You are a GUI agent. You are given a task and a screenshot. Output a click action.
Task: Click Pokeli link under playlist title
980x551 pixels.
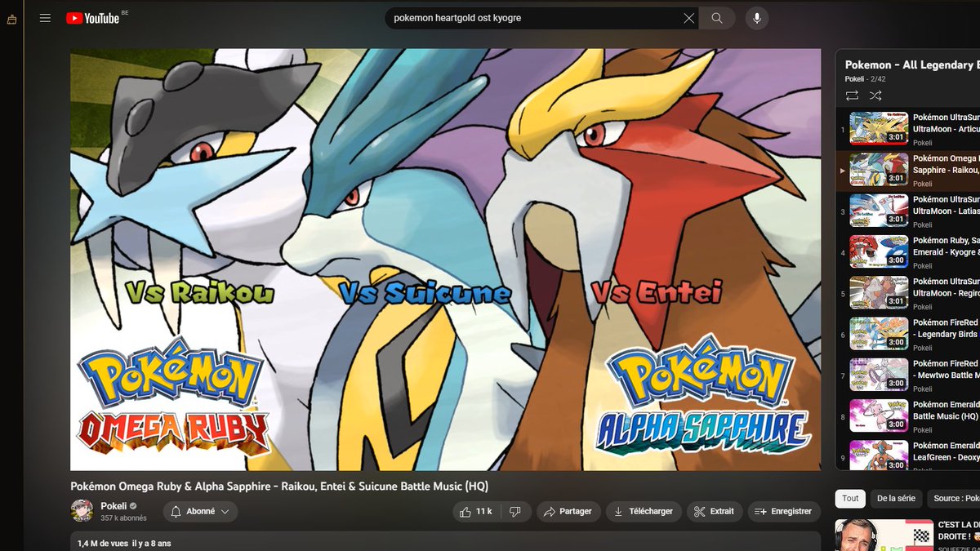tap(854, 79)
